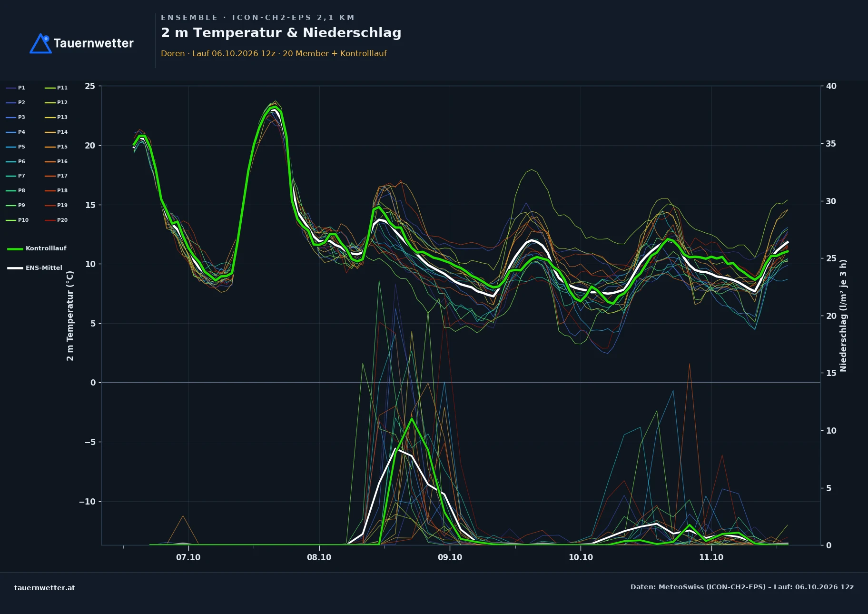Click the '2 m Temperatur (°C)' axis title

[70, 316]
